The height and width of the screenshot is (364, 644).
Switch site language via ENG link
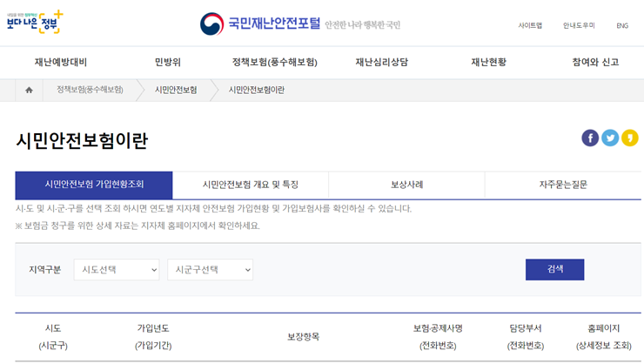[622, 25]
